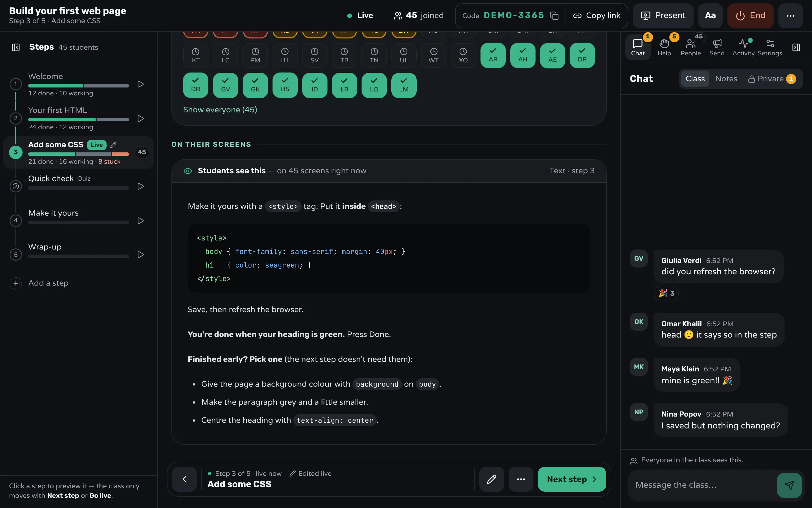
Task: Preview the Wrap-up step
Action: pyautogui.click(x=141, y=255)
